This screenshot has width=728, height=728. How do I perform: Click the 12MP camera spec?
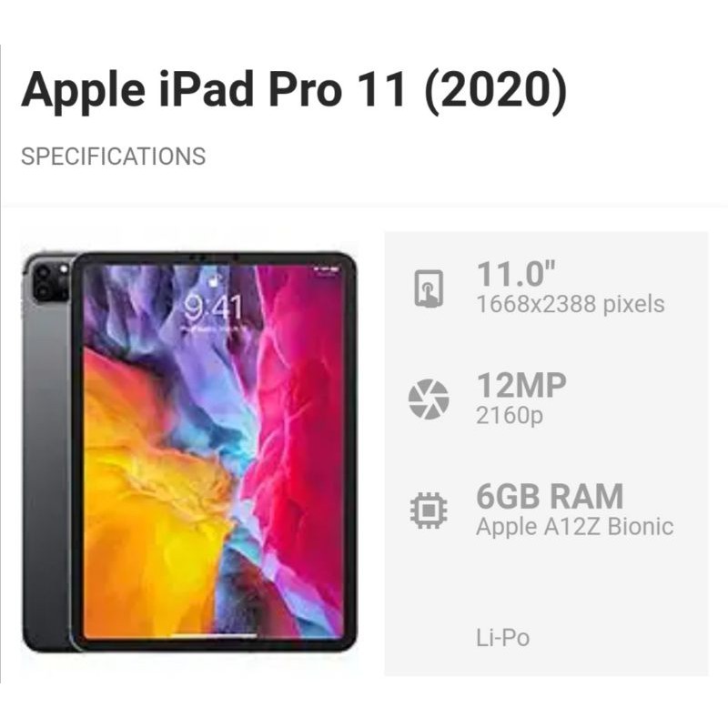[x=521, y=385]
